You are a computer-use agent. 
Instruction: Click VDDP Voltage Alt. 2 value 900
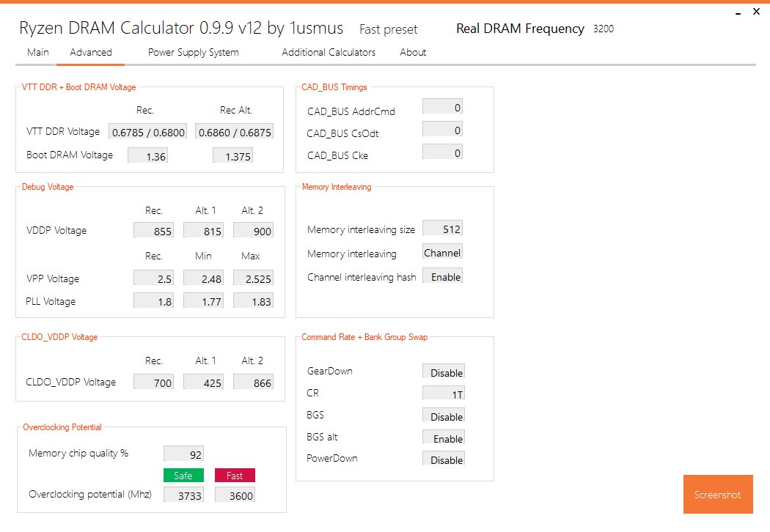coord(253,230)
